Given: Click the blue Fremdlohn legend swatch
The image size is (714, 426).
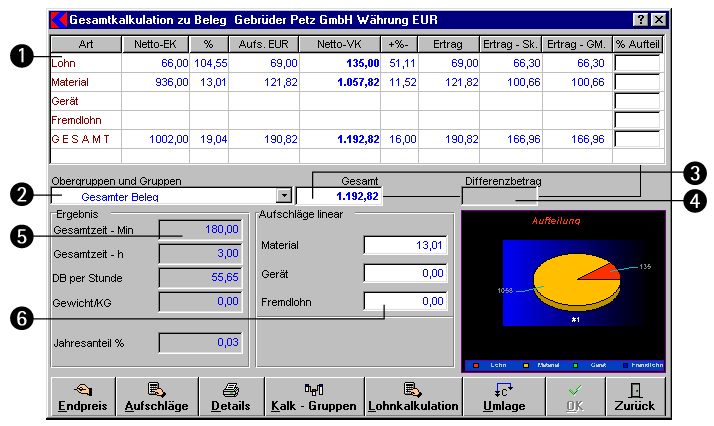Looking at the screenshot, I should 625,365.
